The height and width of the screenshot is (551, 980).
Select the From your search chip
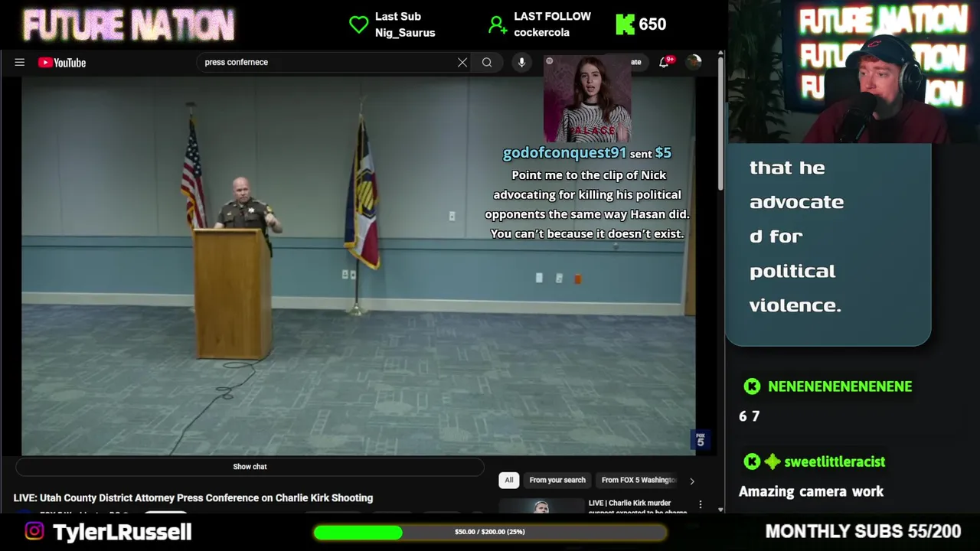[557, 480]
